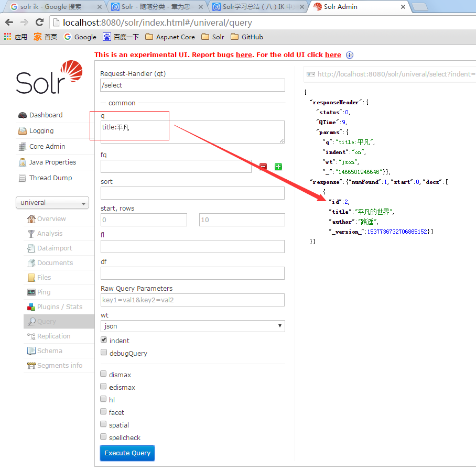Screen dimensions: 476x471
Task: Open the Google bookmark
Action: (80, 37)
